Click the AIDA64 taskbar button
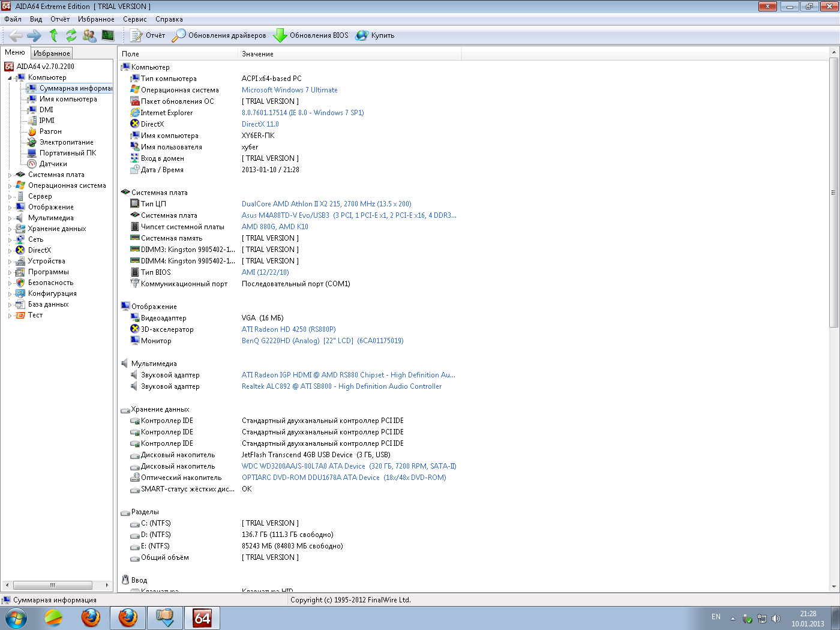Image resolution: width=840 pixels, height=630 pixels. [202, 618]
